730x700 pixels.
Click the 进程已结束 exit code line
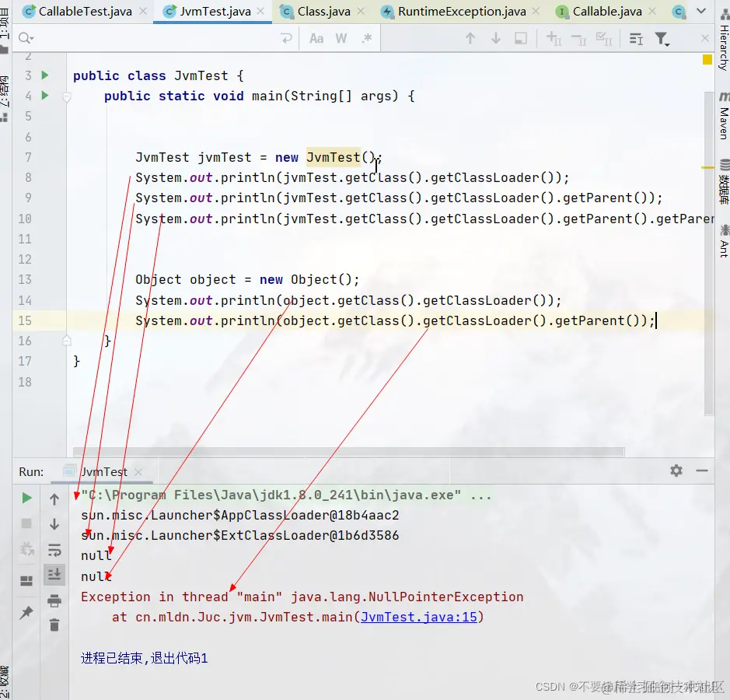tap(144, 658)
